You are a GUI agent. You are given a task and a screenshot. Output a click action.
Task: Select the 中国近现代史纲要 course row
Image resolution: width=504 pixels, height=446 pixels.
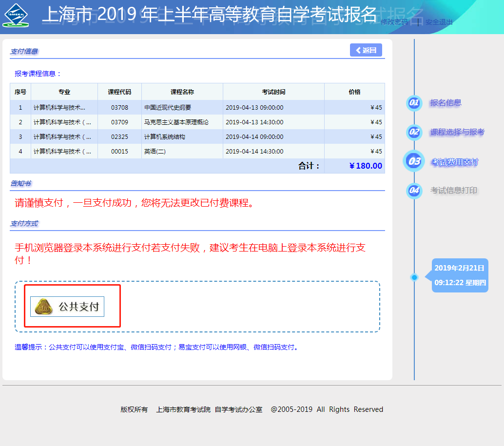pos(168,108)
